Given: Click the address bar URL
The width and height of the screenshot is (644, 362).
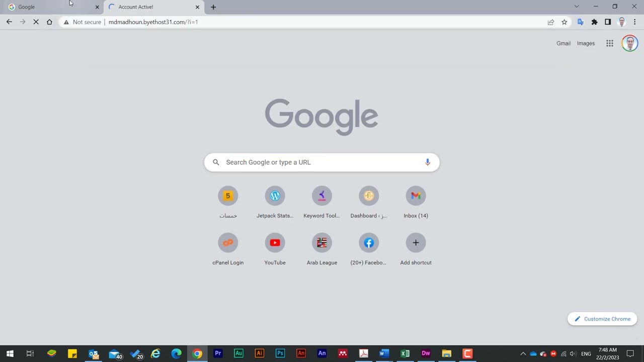Looking at the screenshot, I should pos(153,22).
